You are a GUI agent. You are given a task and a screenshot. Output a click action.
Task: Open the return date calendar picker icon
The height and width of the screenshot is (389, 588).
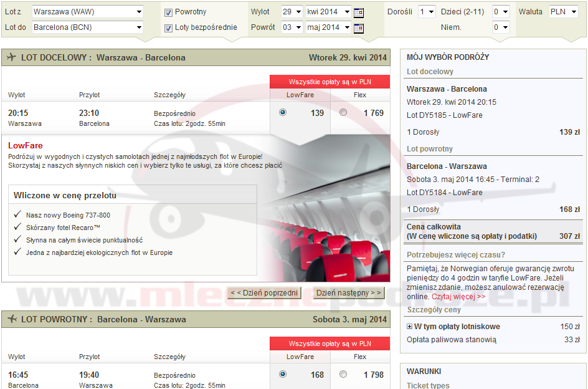click(358, 28)
